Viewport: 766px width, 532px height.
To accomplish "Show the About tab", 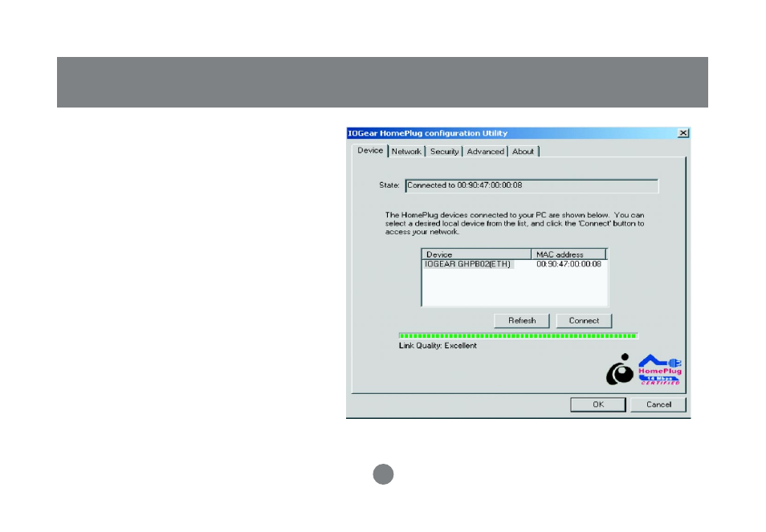I will pos(523,152).
